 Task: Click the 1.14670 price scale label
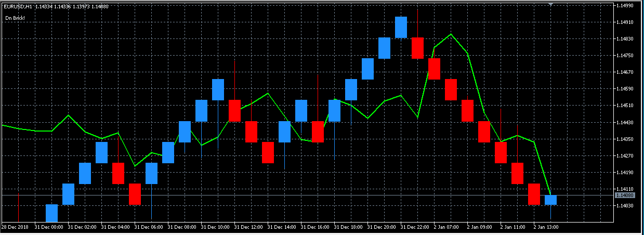coord(624,72)
